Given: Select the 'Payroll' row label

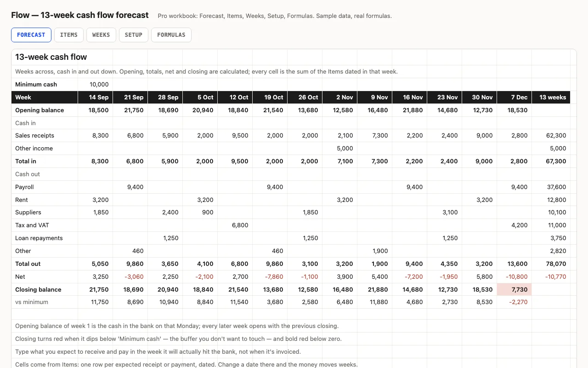Looking at the screenshot, I should [x=45, y=187].
